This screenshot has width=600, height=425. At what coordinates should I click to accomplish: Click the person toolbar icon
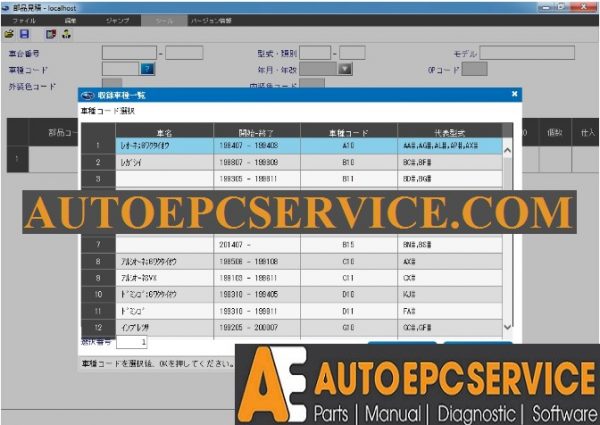(x=66, y=34)
